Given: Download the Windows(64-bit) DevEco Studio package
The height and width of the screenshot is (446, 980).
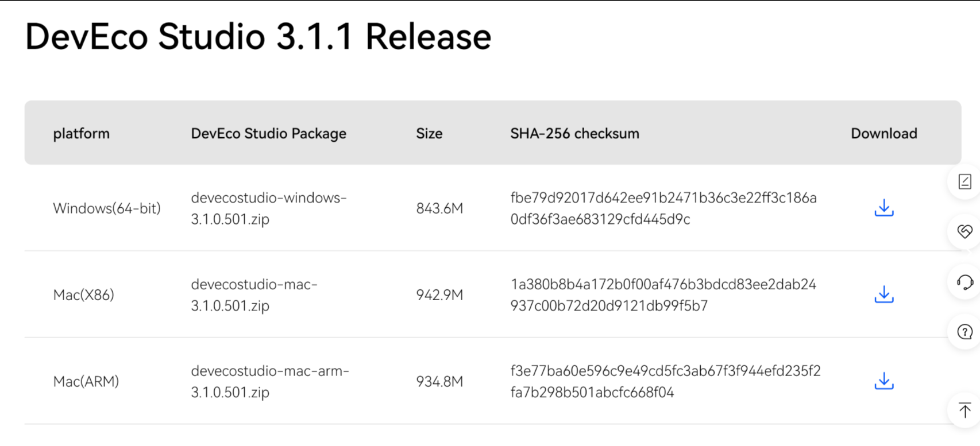Looking at the screenshot, I should coord(883,208).
